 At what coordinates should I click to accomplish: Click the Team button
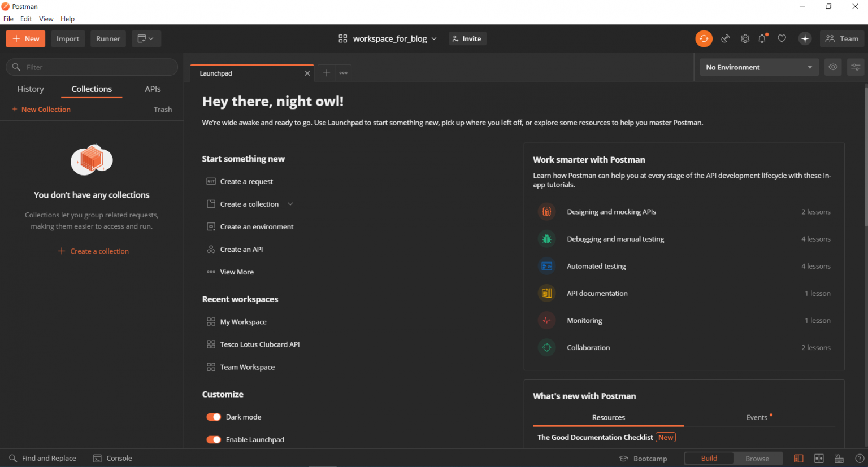pyautogui.click(x=842, y=38)
